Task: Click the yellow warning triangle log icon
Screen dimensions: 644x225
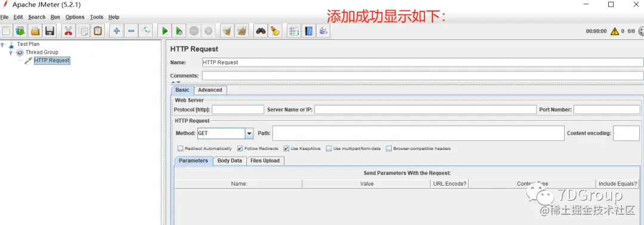Action: click(614, 31)
